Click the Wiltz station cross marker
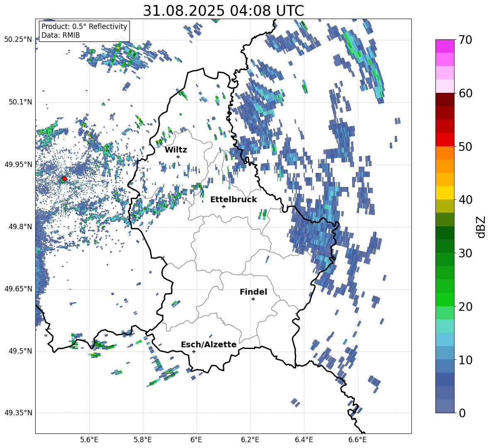 point(178,157)
